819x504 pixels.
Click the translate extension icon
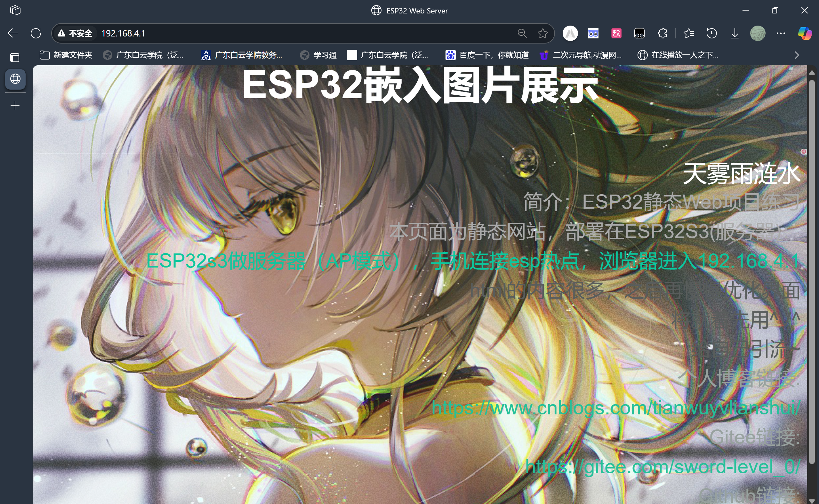coord(616,33)
